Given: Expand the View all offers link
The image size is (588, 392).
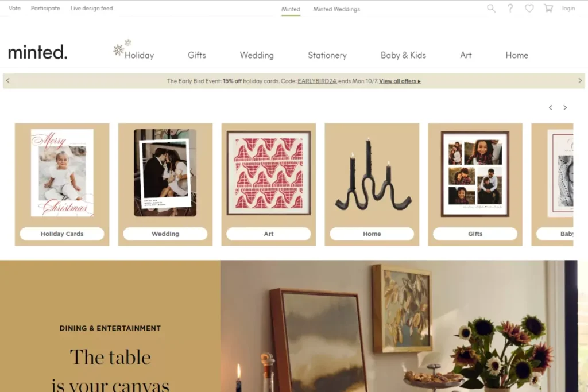Looking at the screenshot, I should pos(400,81).
